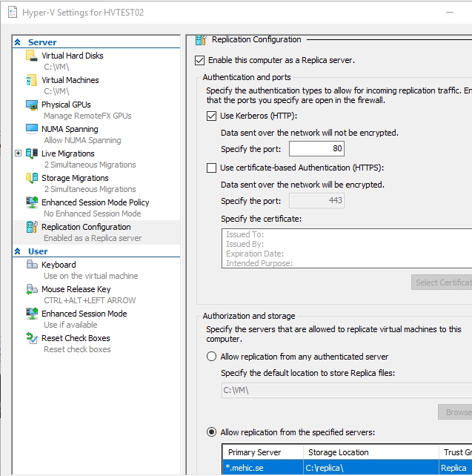Click the Enhanced Session Mode Policy icon
472x476 pixels.
[x=31, y=202]
